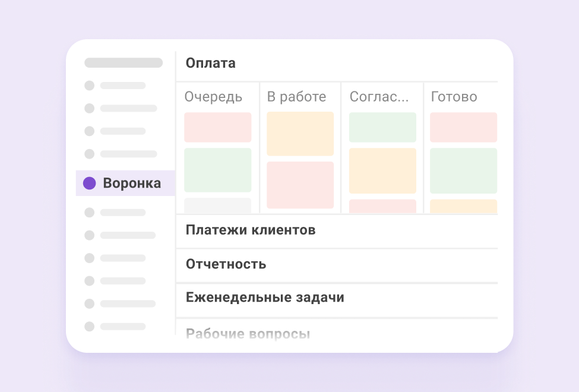Select the truncated Соглас... column header
This screenshot has width=579, height=392.
click(x=379, y=97)
